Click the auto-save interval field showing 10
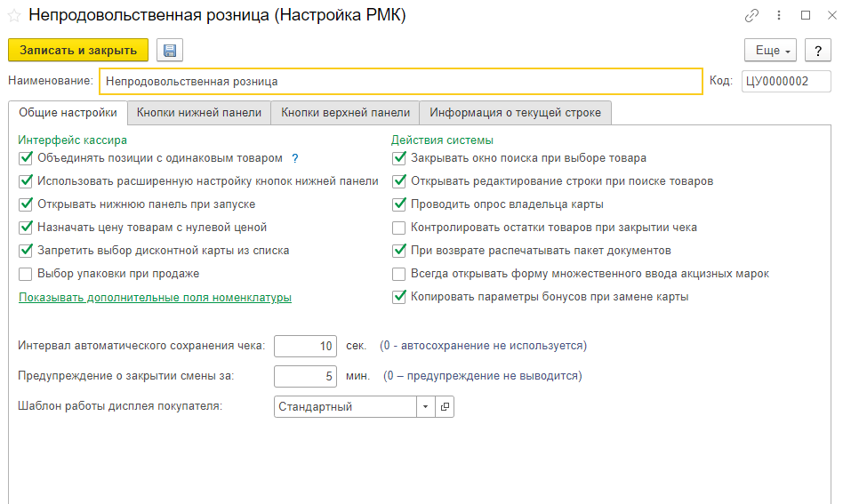Viewport: 843px width, 504px height. (305, 346)
